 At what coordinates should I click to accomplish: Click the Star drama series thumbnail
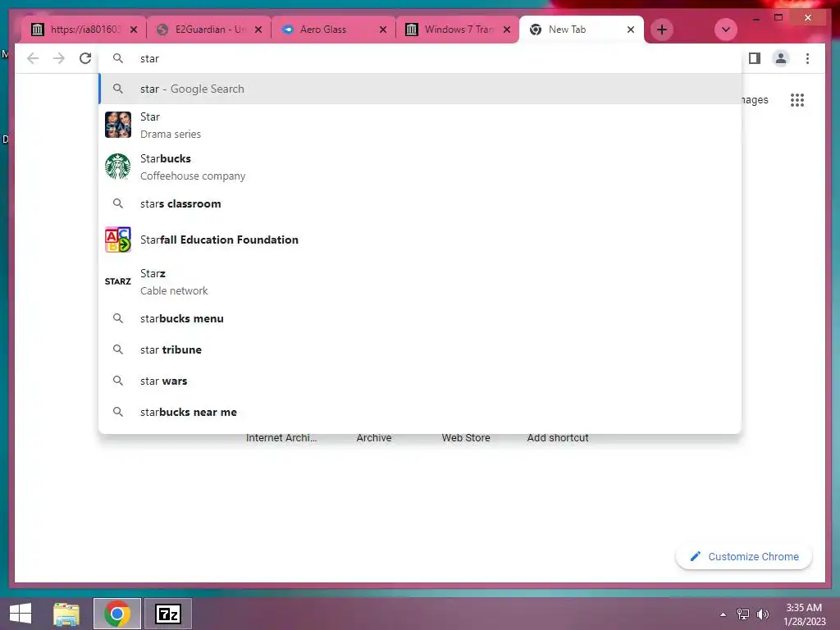coord(118,125)
